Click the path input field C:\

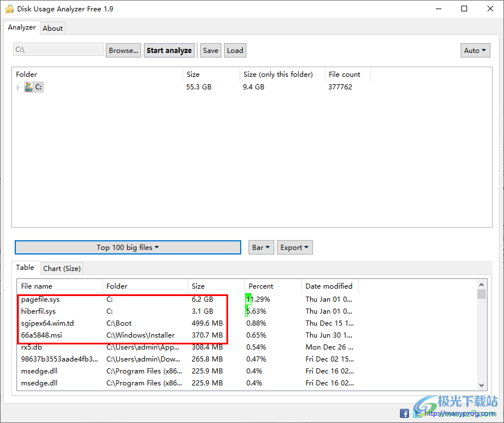58,50
